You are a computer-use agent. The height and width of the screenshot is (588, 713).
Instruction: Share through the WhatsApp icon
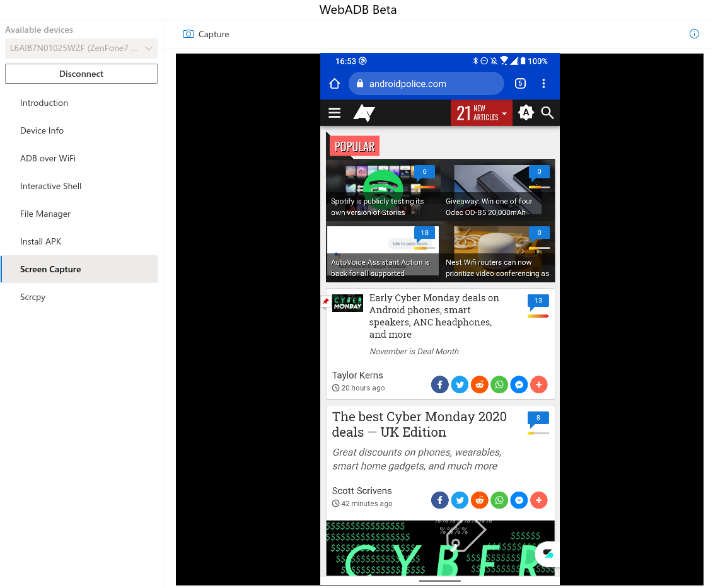(499, 384)
